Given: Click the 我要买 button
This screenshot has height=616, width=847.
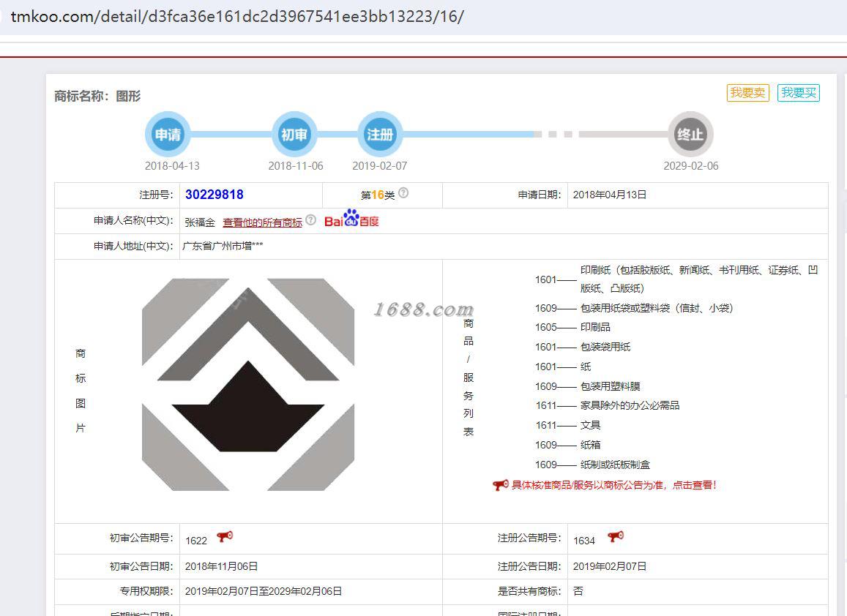Looking at the screenshot, I should coord(799,93).
